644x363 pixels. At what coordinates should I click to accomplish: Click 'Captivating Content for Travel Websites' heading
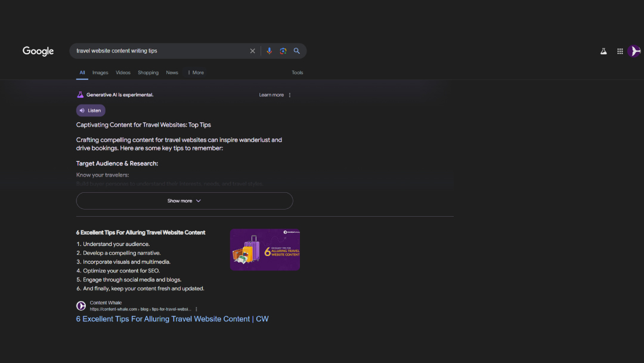(143, 125)
